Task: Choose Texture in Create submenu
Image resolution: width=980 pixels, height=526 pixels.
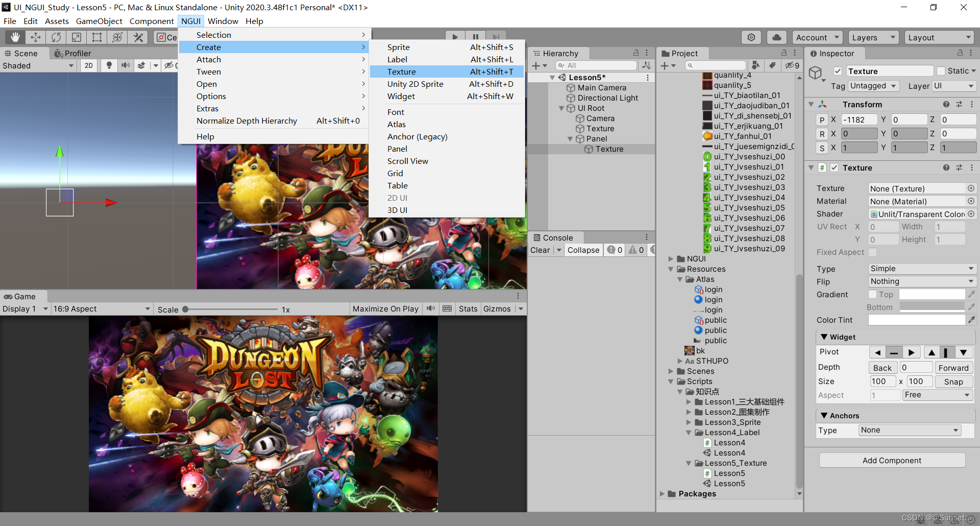Action: click(447, 71)
